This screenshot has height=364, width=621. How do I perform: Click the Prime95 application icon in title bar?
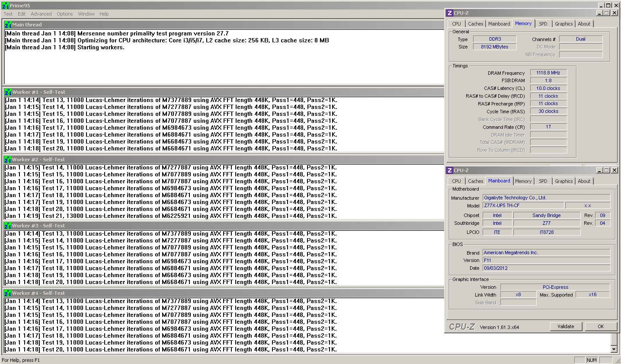pos(5,6)
